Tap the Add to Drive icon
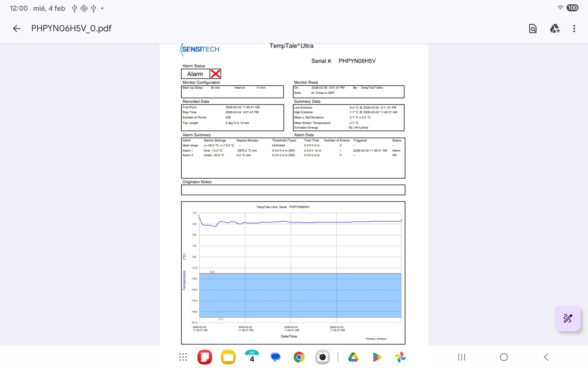The height and width of the screenshot is (368, 588). [555, 29]
